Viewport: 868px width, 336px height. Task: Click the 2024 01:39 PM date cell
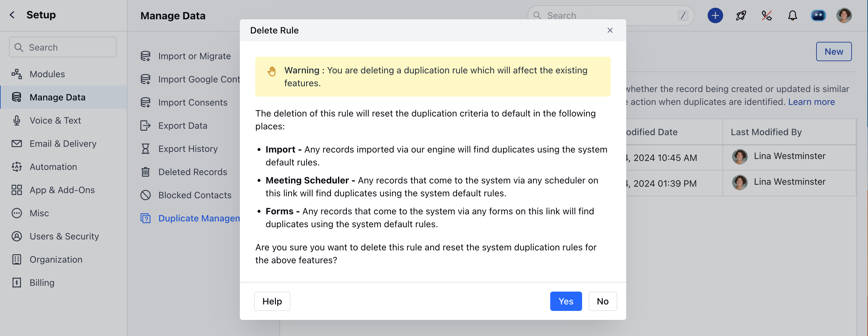661,183
